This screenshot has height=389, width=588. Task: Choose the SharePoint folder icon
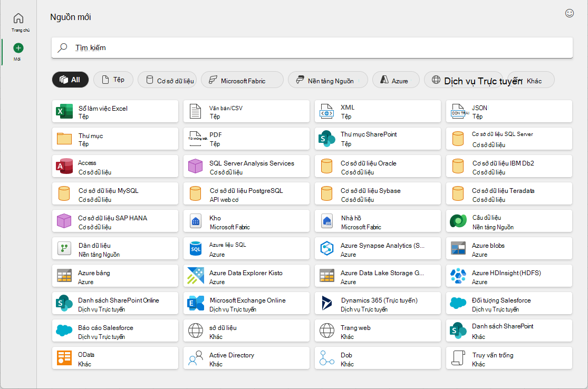[x=326, y=139]
